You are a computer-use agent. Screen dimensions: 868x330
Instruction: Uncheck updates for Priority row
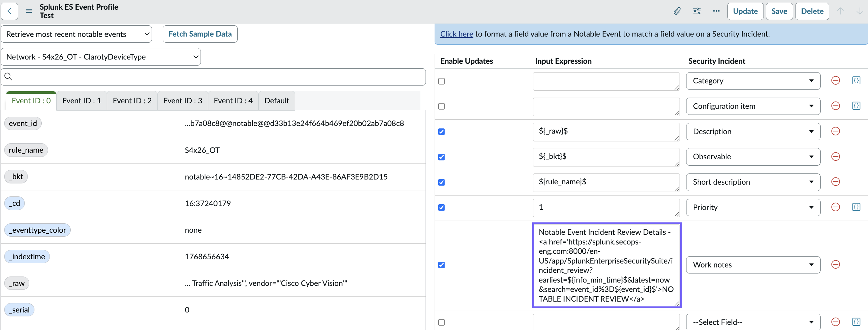click(442, 208)
